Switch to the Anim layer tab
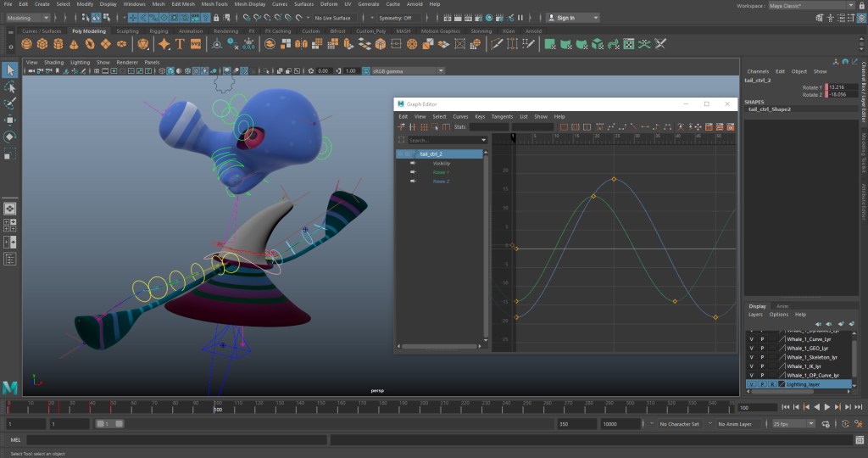This screenshot has height=458, width=868. click(x=782, y=306)
